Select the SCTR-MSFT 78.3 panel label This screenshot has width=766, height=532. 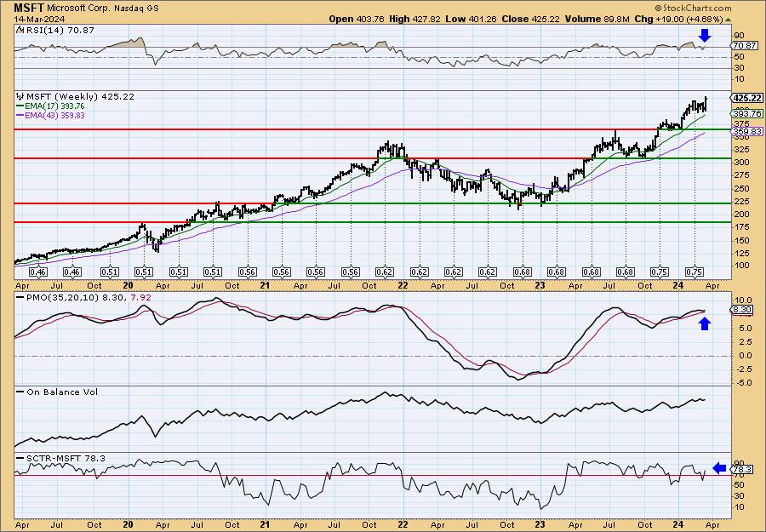tap(66, 458)
